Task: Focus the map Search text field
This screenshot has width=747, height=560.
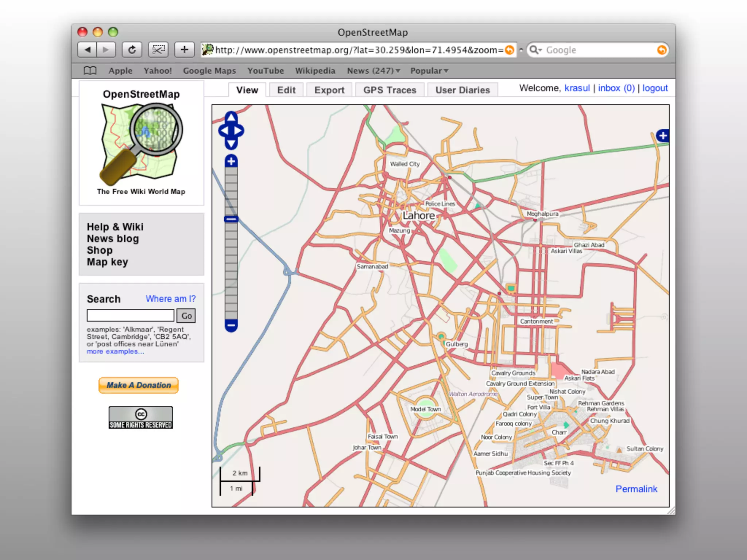Action: [130, 315]
